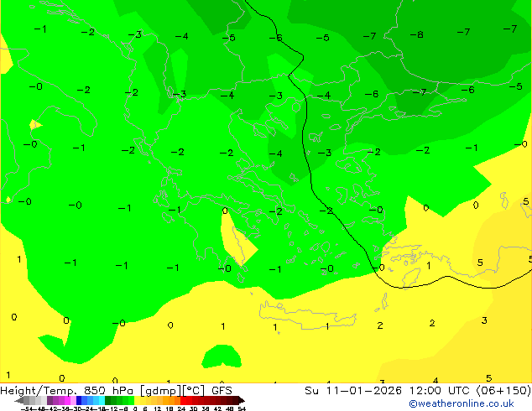Click the dark purple swatch in legend
The height and width of the screenshot is (411, 532).
[x=50, y=400]
